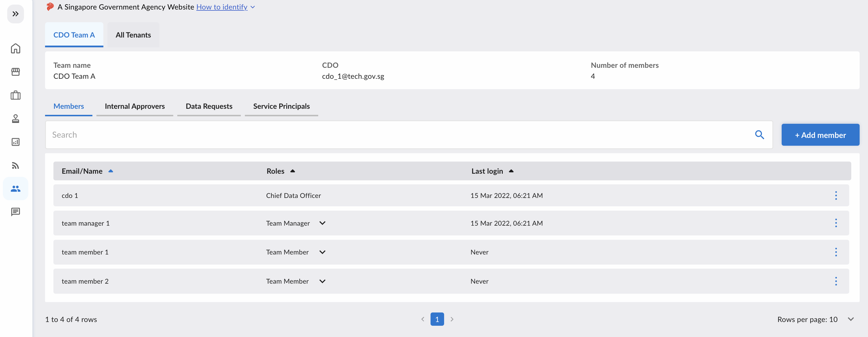The height and width of the screenshot is (337, 868).
Task: Click the team member 2 name
Action: click(85, 281)
